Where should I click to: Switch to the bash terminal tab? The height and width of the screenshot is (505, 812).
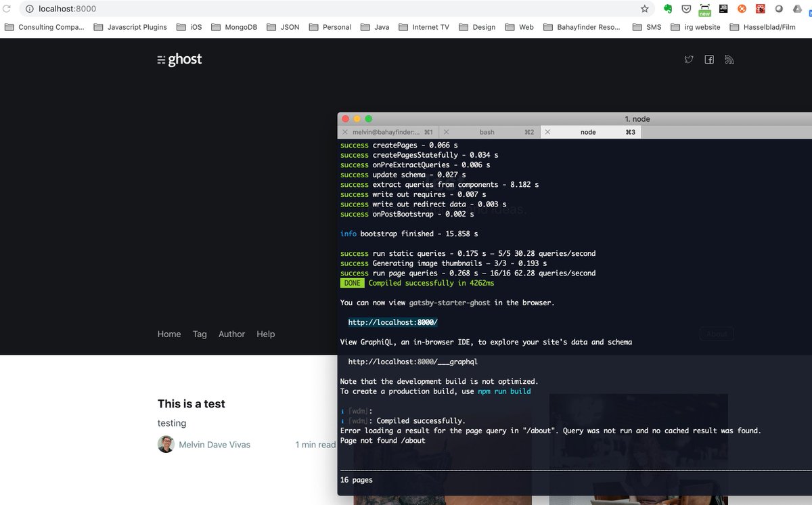click(489, 132)
